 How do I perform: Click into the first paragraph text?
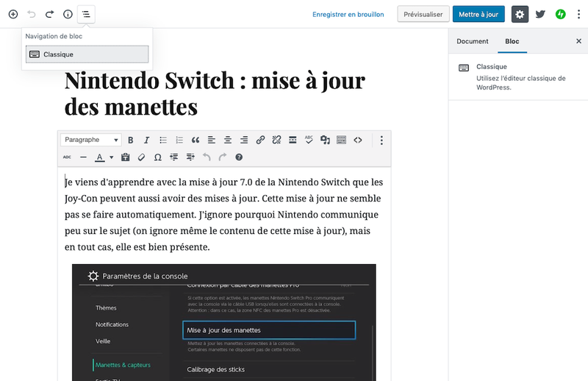point(224,214)
